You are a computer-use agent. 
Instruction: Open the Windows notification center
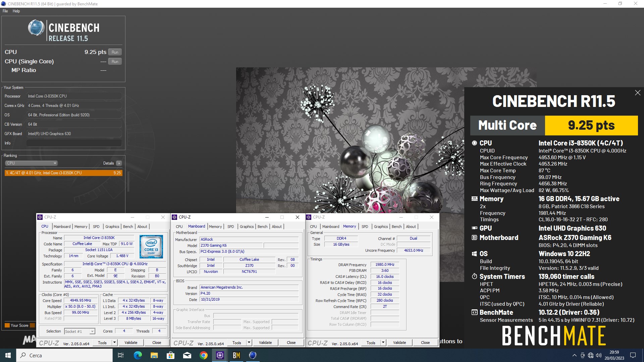pyautogui.click(x=633, y=355)
